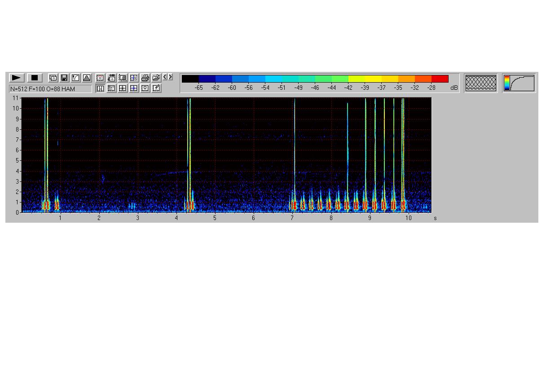Screen dimensions: 546x392
Task: Open the color palette curve button
Action: (x=519, y=83)
